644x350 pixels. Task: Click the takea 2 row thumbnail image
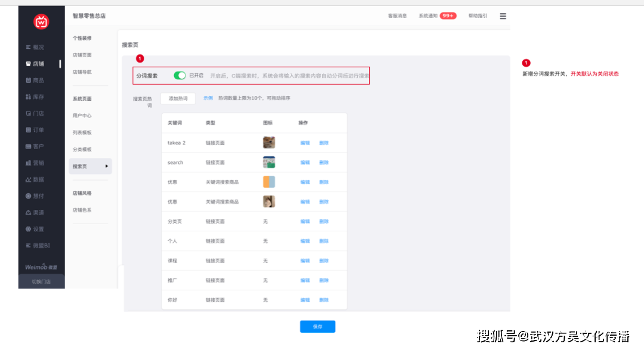pyautogui.click(x=269, y=143)
